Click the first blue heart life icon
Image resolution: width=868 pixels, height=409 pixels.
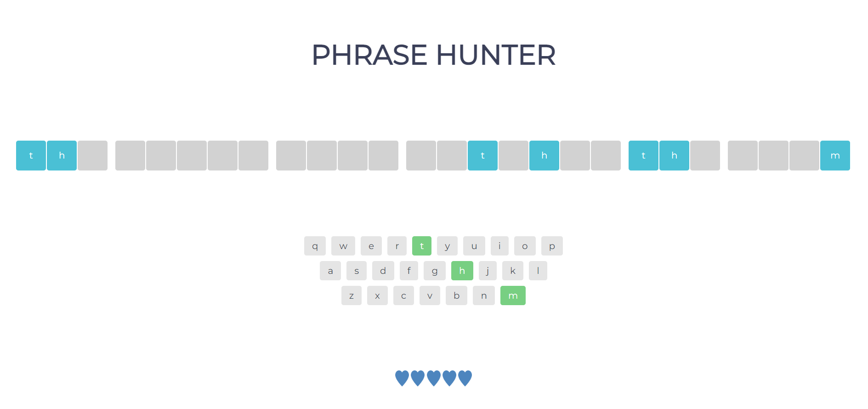[x=402, y=378]
